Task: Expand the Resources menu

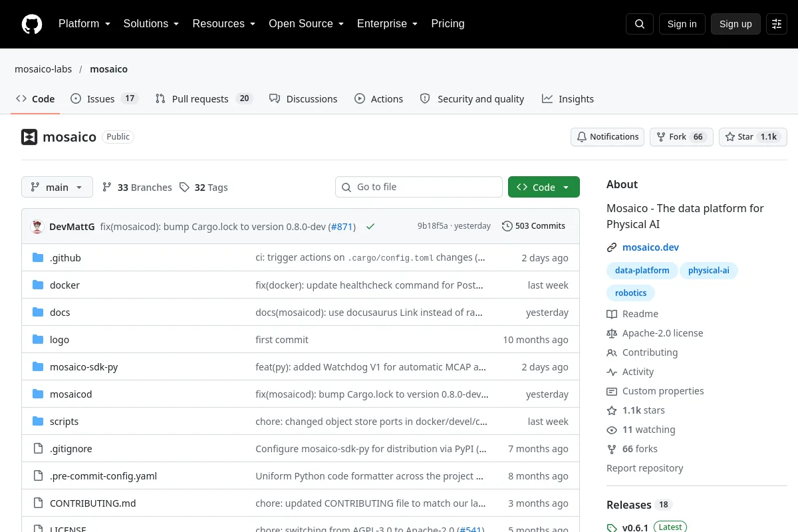Action: [223, 24]
